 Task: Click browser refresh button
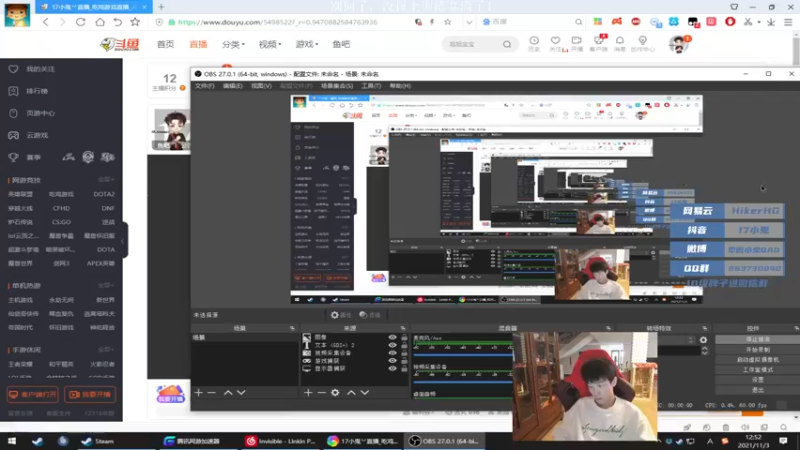tap(81, 22)
